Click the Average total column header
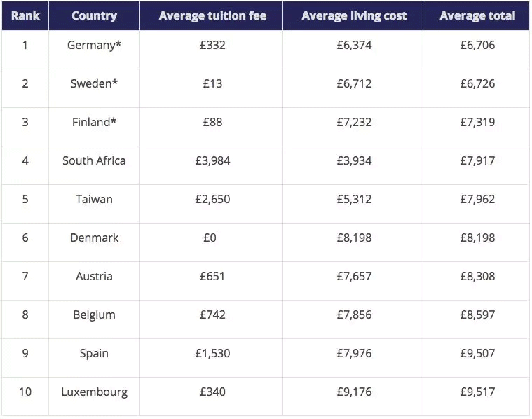532x419 pixels. (x=477, y=15)
